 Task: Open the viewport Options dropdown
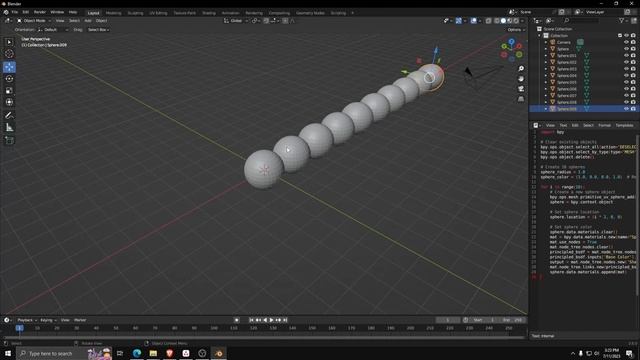pos(516,30)
